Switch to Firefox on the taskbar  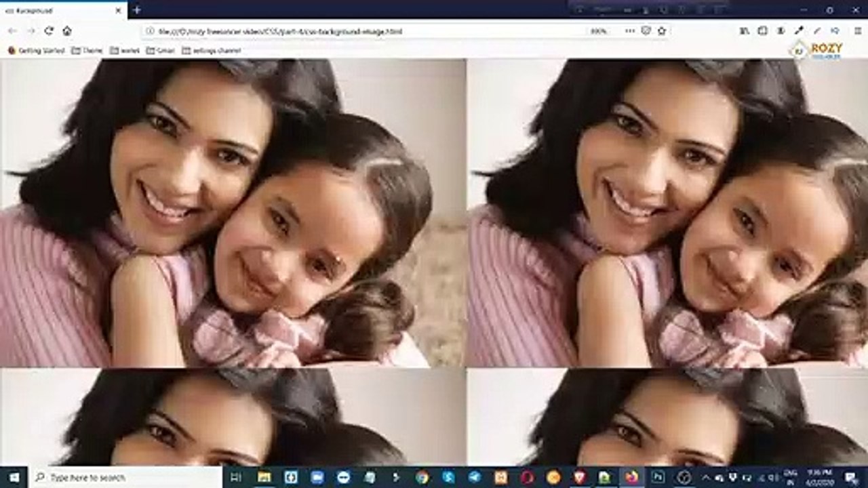[x=631, y=477]
